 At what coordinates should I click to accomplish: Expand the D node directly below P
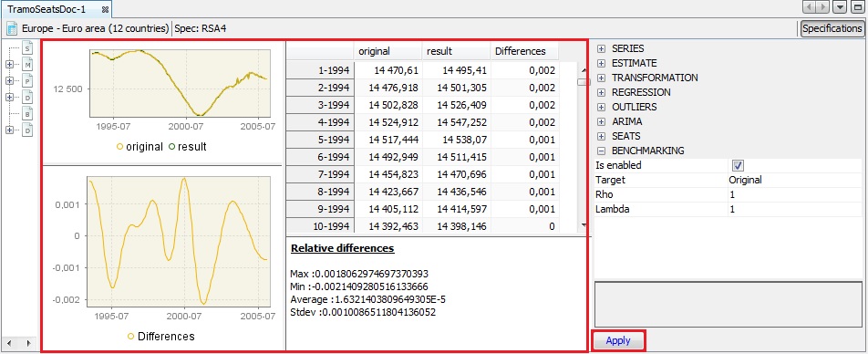click(x=9, y=98)
